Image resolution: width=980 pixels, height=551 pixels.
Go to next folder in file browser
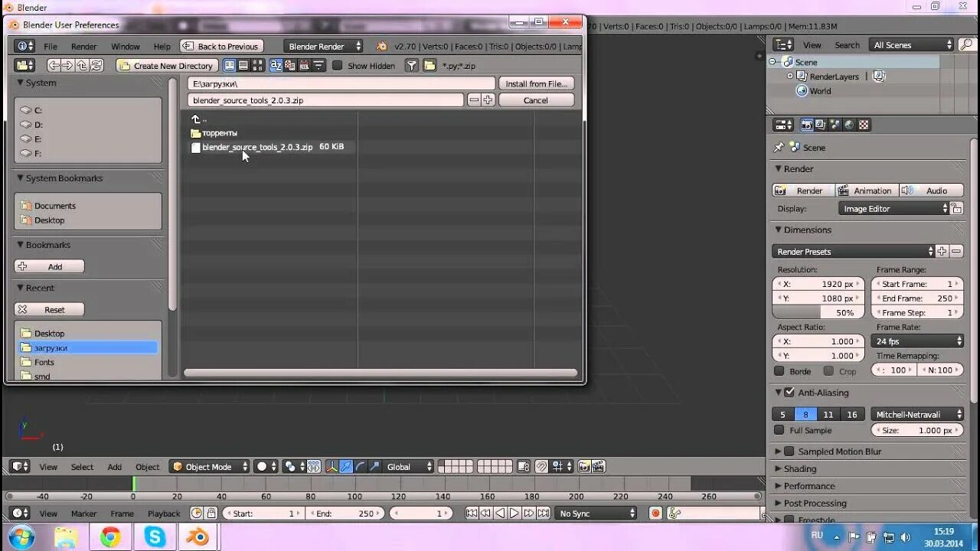click(68, 66)
